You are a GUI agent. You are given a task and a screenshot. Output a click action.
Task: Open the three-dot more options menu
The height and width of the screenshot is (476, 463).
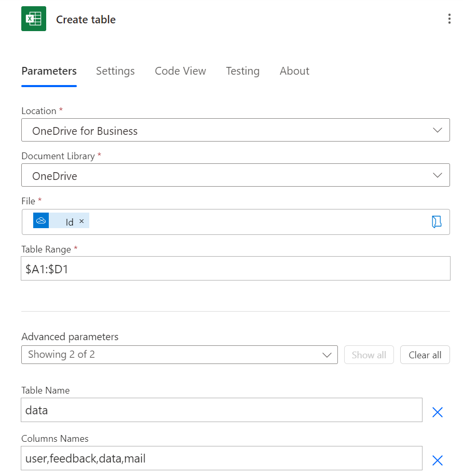pos(449,19)
